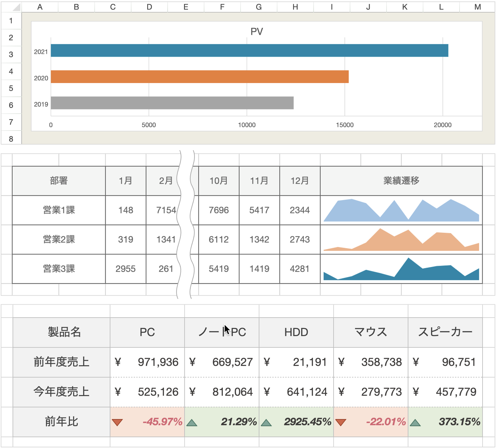
Task: Click the red decrease triangle beside -22.01%
Action: click(341, 422)
